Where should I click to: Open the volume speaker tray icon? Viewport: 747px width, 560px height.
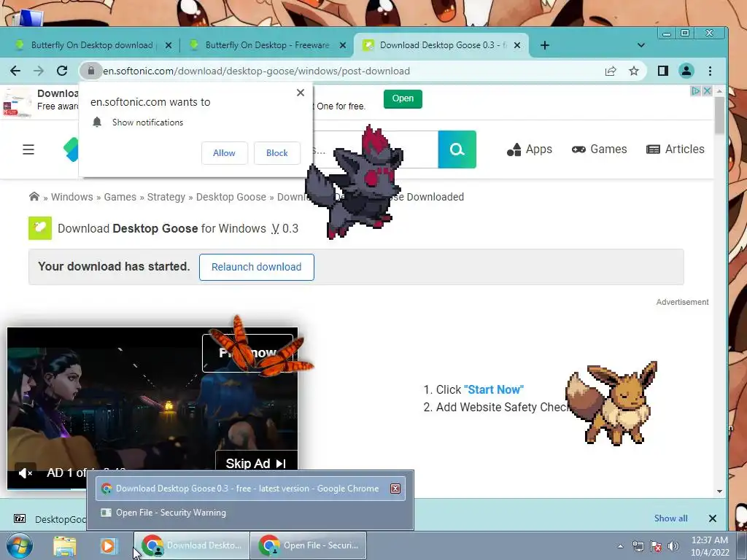click(x=673, y=546)
